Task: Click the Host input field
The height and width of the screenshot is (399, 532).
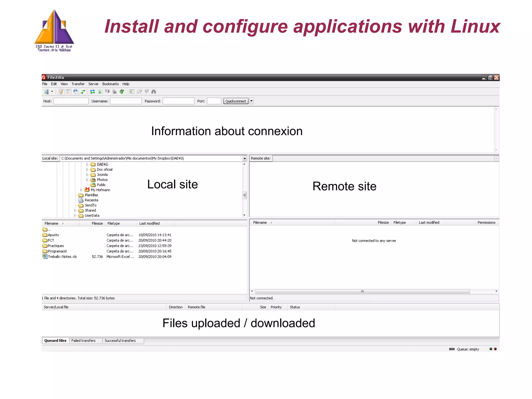Action: 71,101
